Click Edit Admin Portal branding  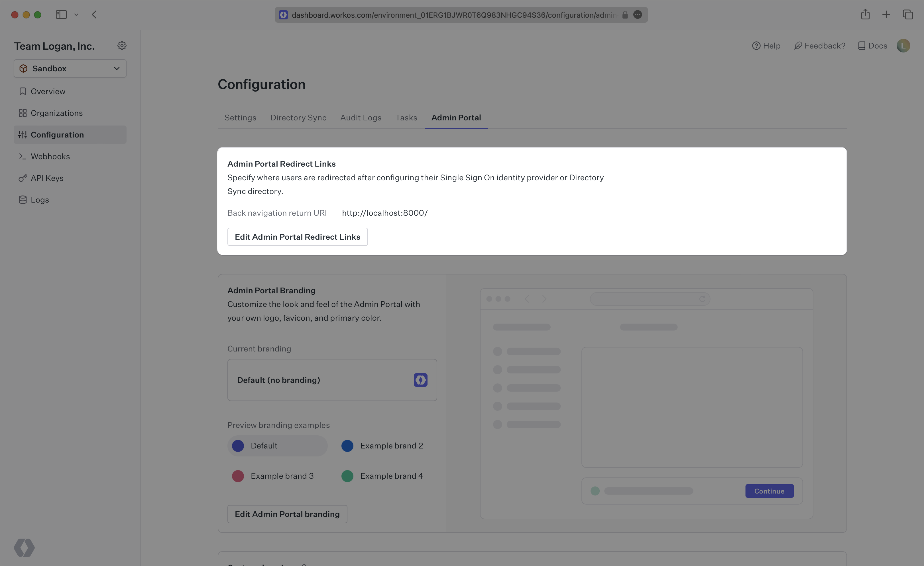point(287,514)
